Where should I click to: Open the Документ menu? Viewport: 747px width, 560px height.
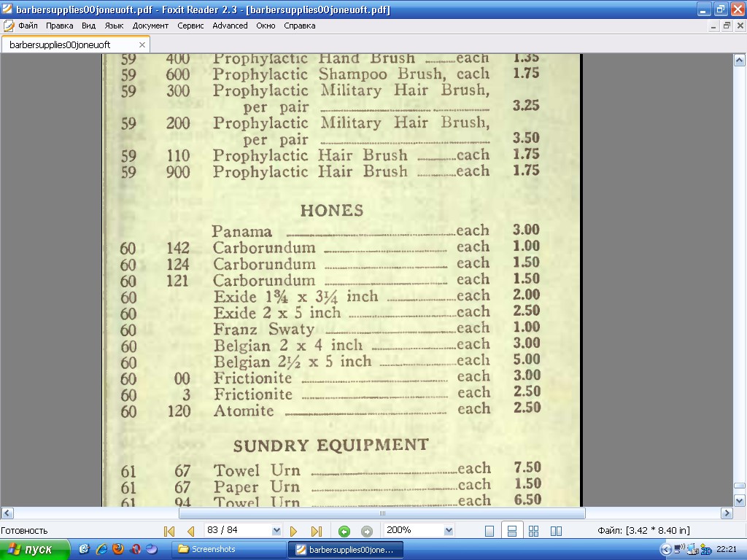point(150,26)
